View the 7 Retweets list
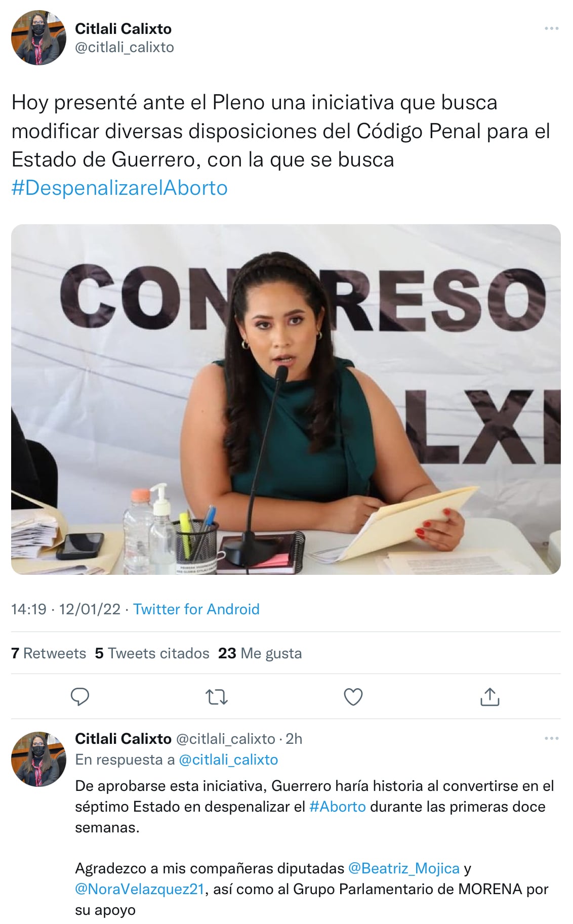 [x=49, y=653]
